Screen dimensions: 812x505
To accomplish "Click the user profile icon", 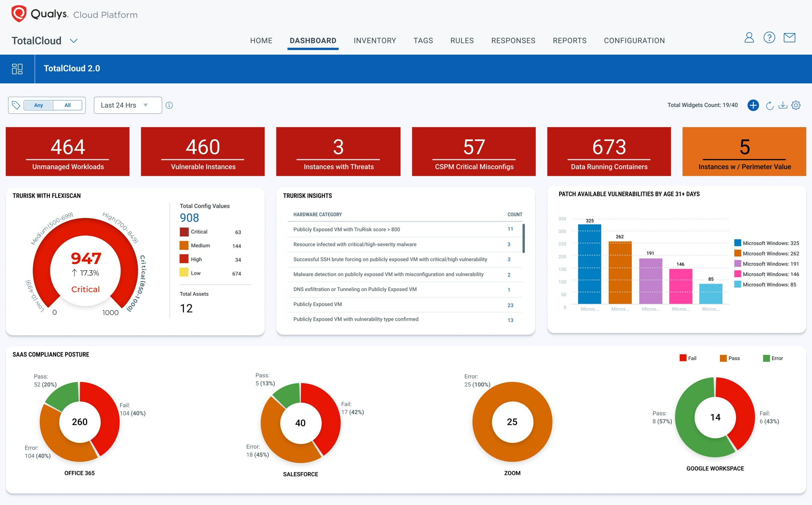I will (x=749, y=37).
